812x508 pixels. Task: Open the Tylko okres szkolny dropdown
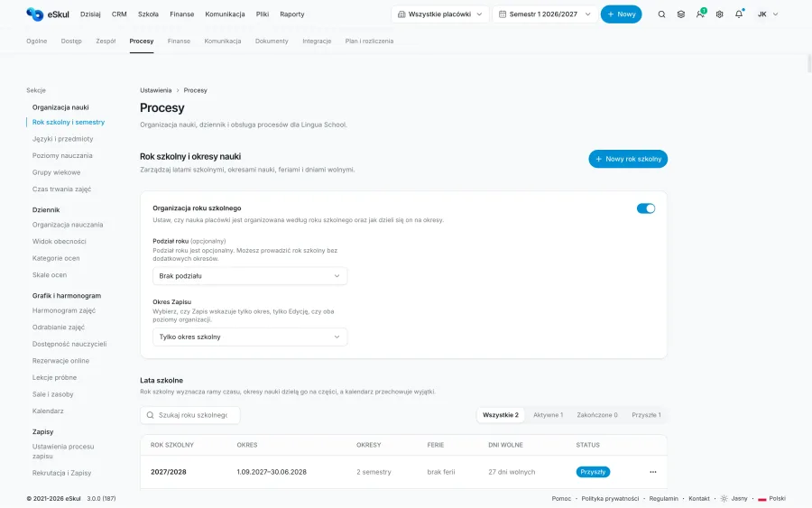250,337
